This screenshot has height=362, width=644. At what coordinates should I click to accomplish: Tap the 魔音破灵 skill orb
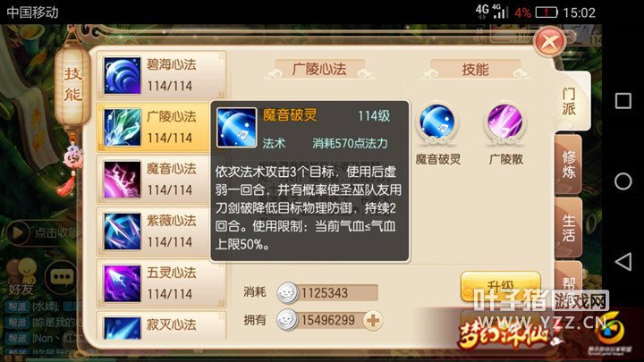coord(437,122)
